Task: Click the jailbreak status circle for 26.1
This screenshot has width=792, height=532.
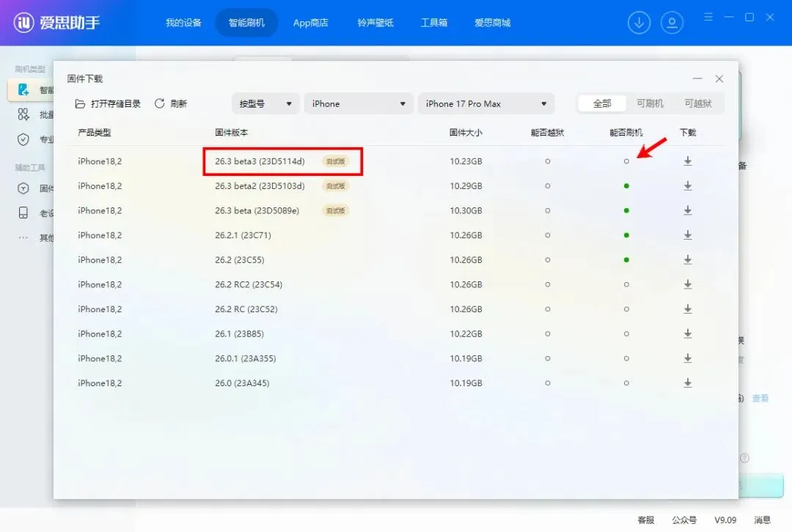Action: (x=548, y=333)
